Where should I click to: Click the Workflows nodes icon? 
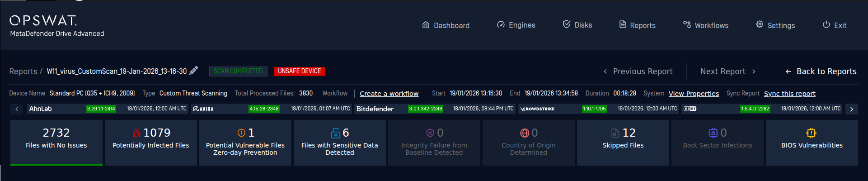pyautogui.click(x=687, y=25)
